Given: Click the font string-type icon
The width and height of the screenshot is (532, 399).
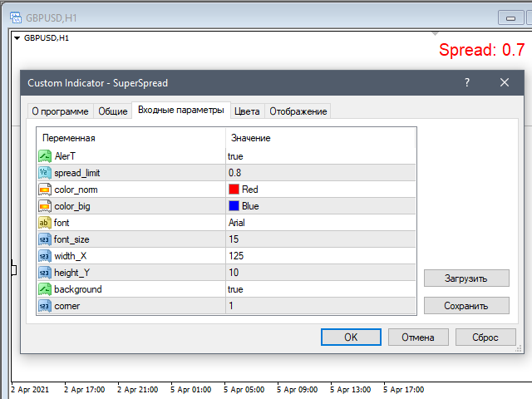Looking at the screenshot, I should 45,223.
